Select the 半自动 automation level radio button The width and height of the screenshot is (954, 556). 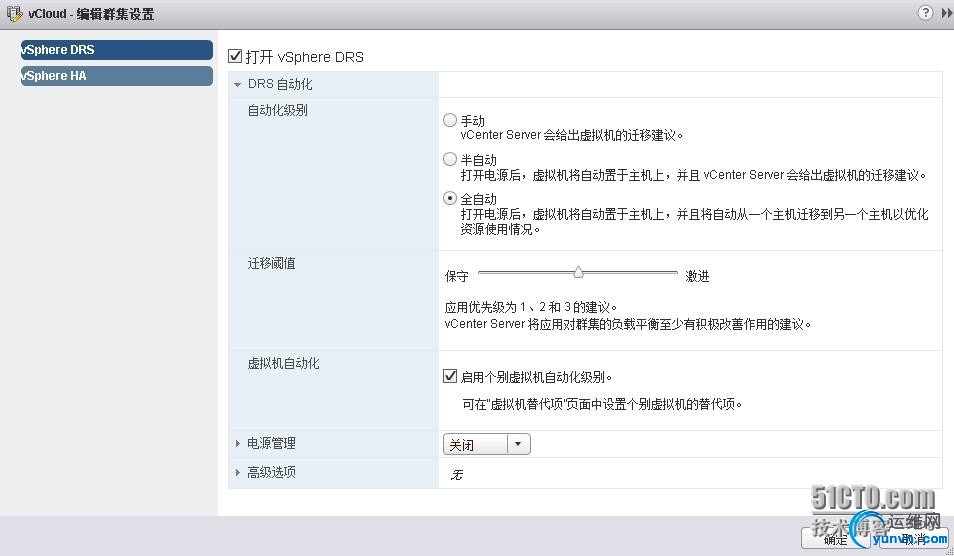tap(450, 159)
